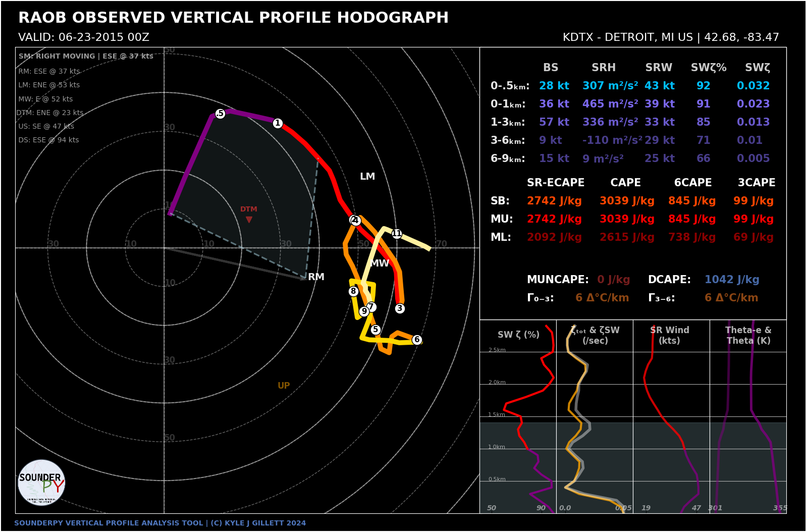Click the orange UP label
Screen dimensions: 806x532
tap(284, 386)
